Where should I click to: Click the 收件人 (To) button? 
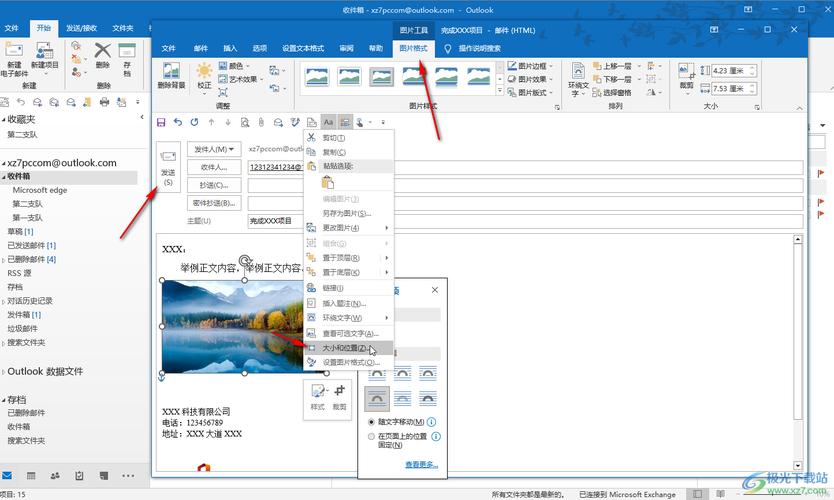[x=214, y=168]
